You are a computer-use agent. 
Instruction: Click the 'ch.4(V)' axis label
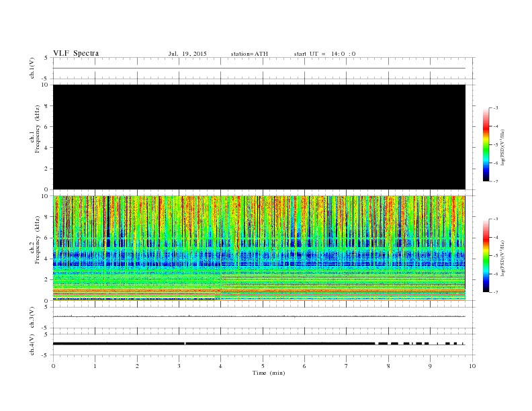click(x=32, y=345)
